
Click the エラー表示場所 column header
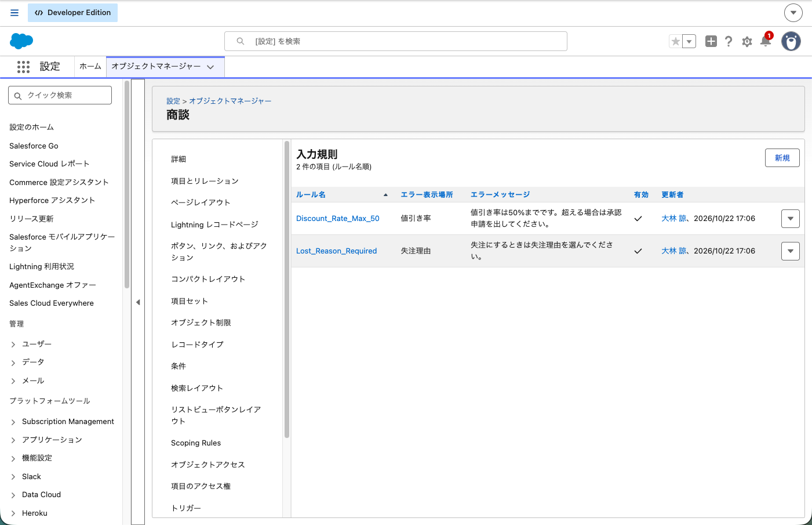pyautogui.click(x=427, y=195)
